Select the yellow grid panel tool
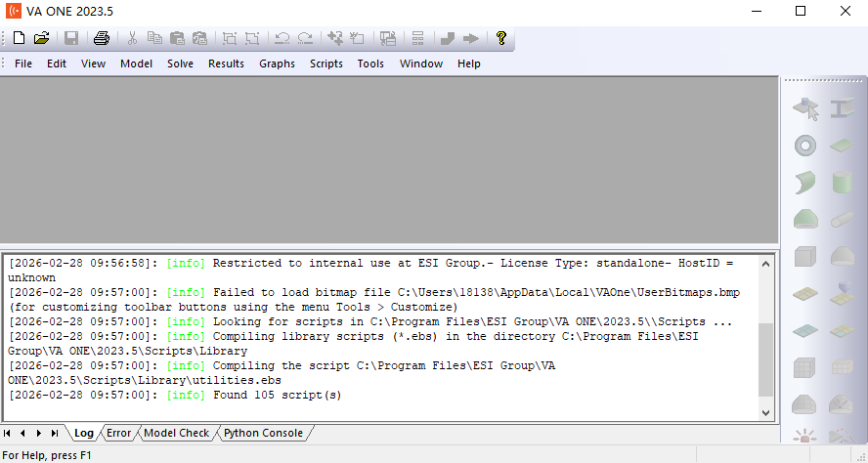The height and width of the screenshot is (463, 868). (805, 295)
